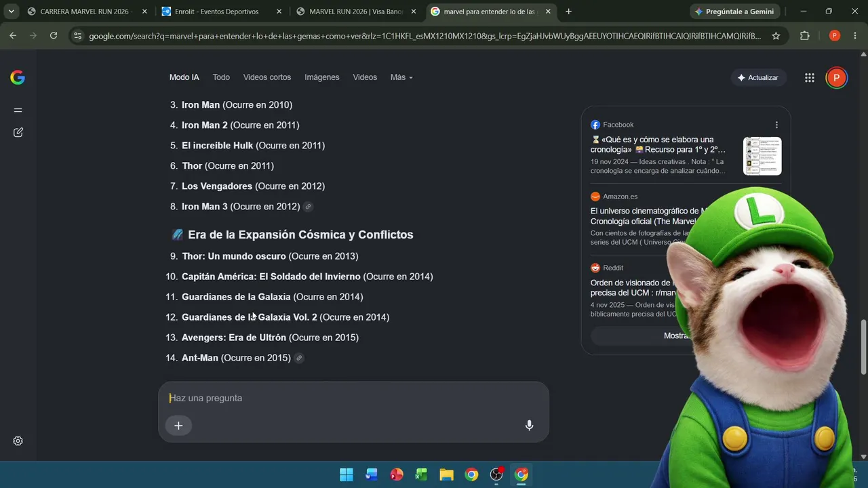868x488 pixels.
Task: Switch to the CARRERA MARVEL RUN 2026 tab
Action: tap(85, 12)
